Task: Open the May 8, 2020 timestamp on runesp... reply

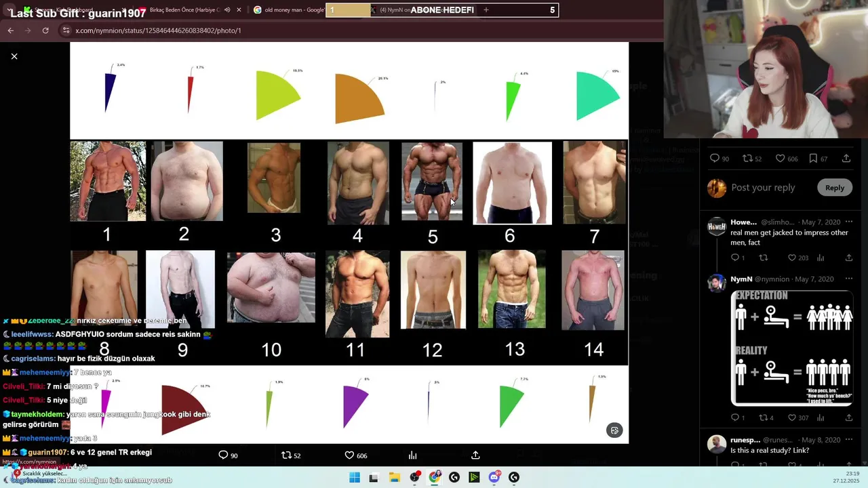Action: click(822, 440)
